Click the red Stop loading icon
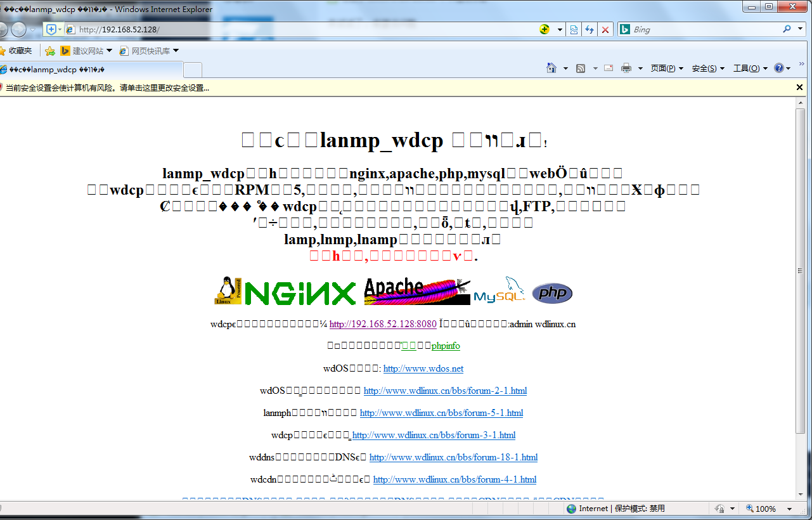 coord(605,29)
